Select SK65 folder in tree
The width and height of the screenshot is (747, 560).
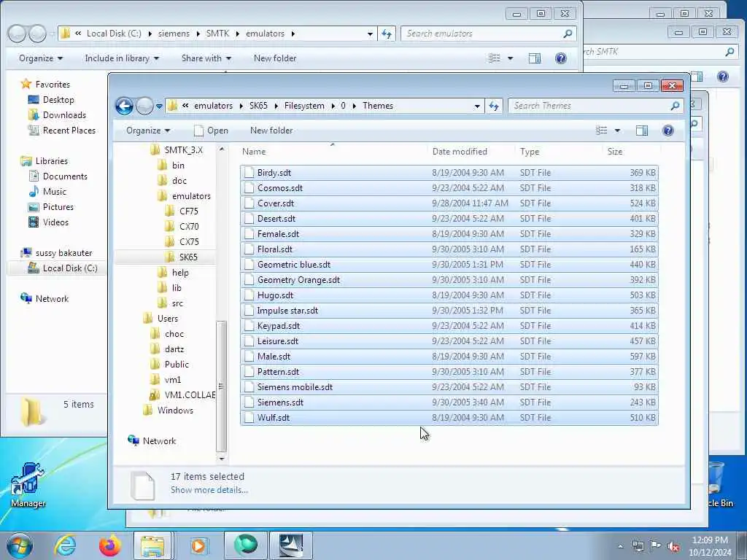(187, 257)
